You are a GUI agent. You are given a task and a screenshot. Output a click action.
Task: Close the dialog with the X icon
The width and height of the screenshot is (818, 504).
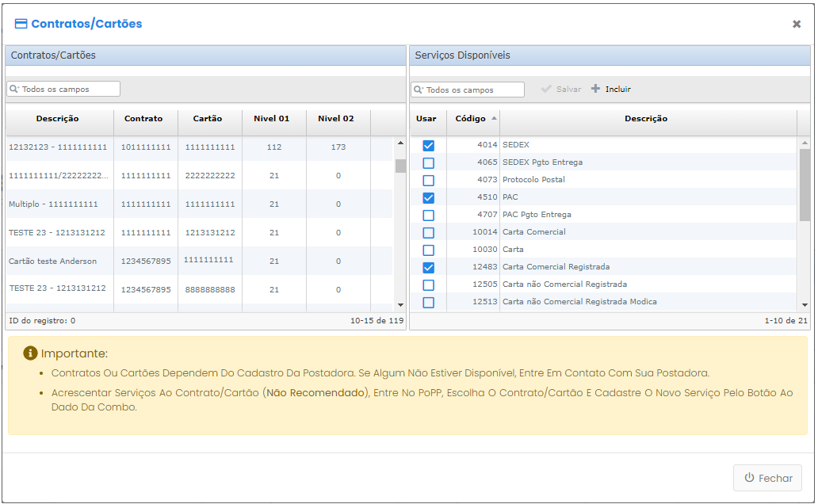[796, 24]
